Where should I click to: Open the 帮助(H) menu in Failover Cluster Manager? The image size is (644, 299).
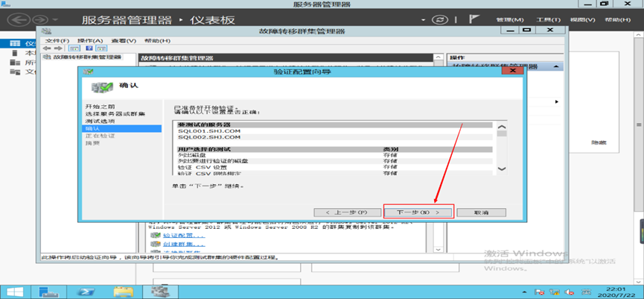(157, 41)
